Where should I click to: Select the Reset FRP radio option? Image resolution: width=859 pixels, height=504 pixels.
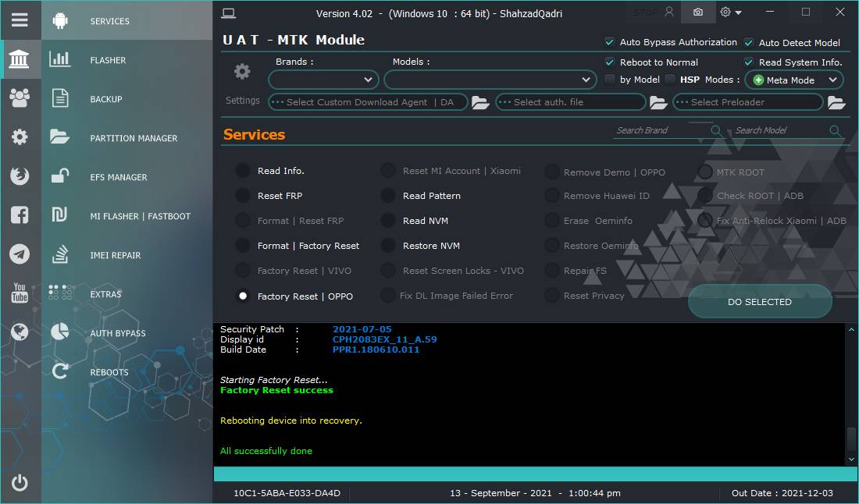[x=244, y=196]
